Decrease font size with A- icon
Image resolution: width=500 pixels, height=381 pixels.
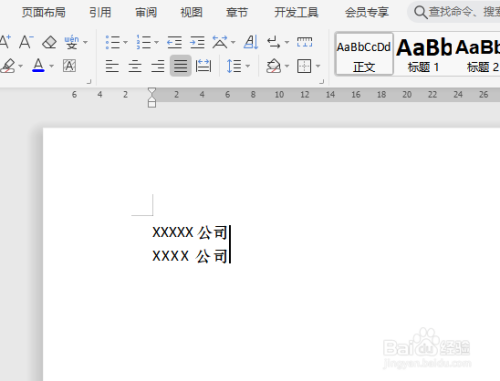tap(26, 42)
